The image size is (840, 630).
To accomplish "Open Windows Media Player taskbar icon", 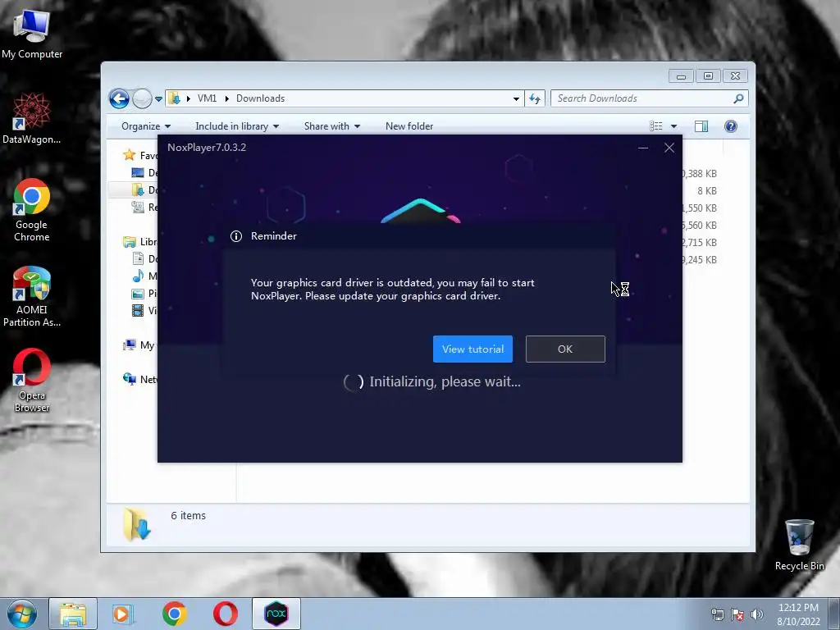I will coord(123,614).
